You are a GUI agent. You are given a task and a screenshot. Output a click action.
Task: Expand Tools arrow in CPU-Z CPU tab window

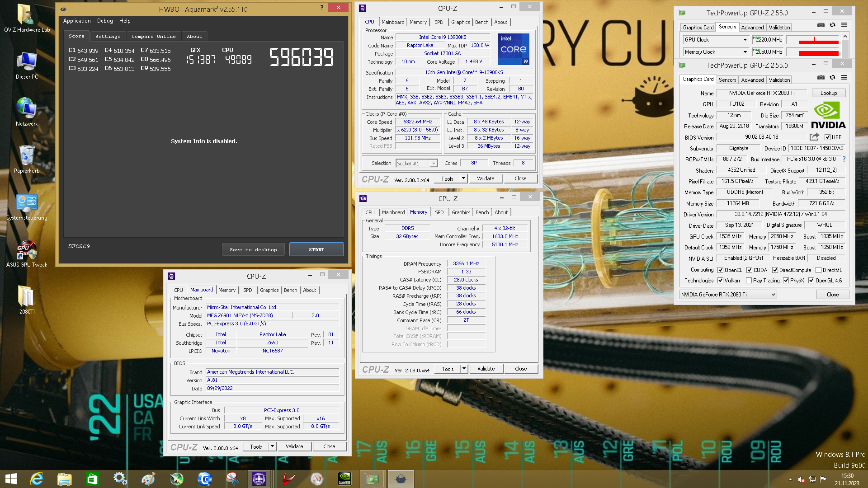coord(463,178)
